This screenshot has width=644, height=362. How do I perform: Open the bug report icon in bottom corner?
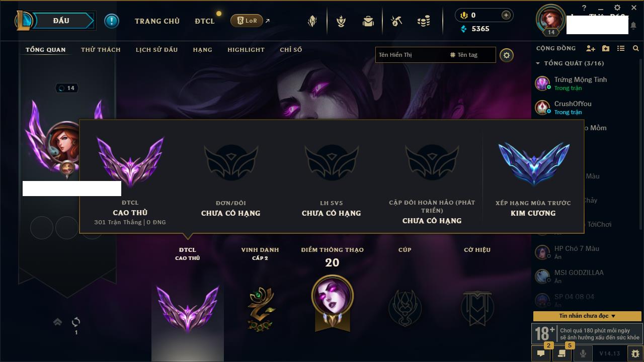point(635,353)
